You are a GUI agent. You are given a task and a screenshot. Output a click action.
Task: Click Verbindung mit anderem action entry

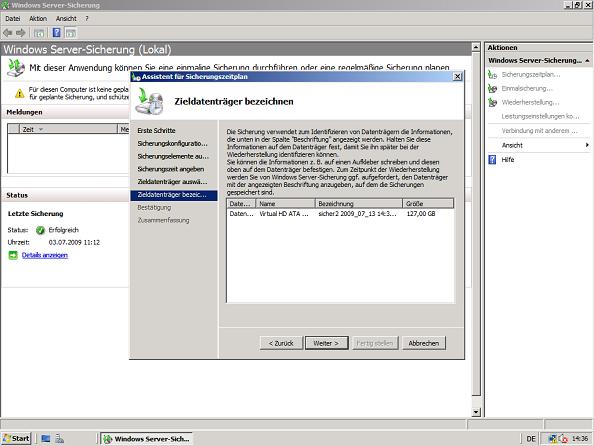pyautogui.click(x=540, y=131)
